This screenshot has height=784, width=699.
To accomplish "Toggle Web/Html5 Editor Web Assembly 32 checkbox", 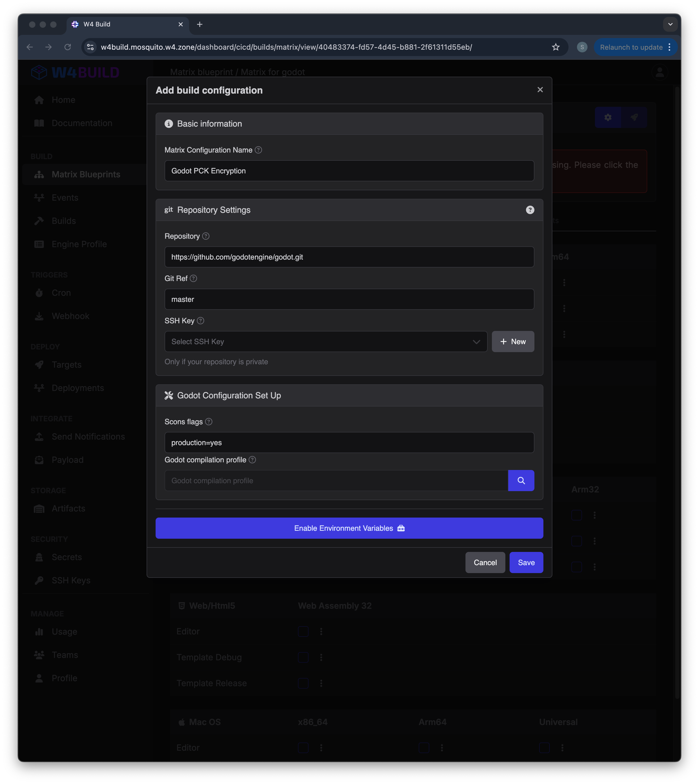I will pos(304,631).
